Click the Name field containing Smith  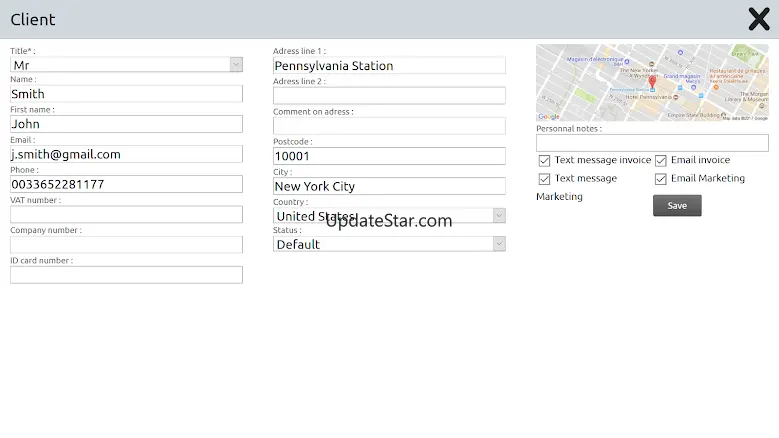(126, 94)
